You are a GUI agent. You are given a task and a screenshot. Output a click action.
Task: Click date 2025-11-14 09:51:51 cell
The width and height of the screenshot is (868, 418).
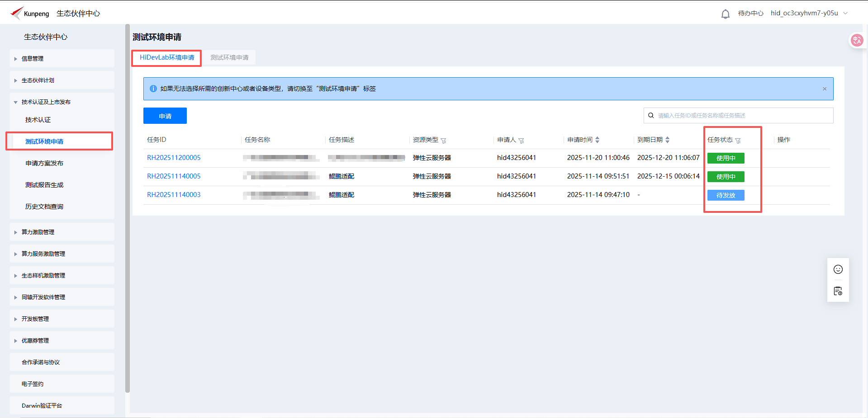[598, 176]
